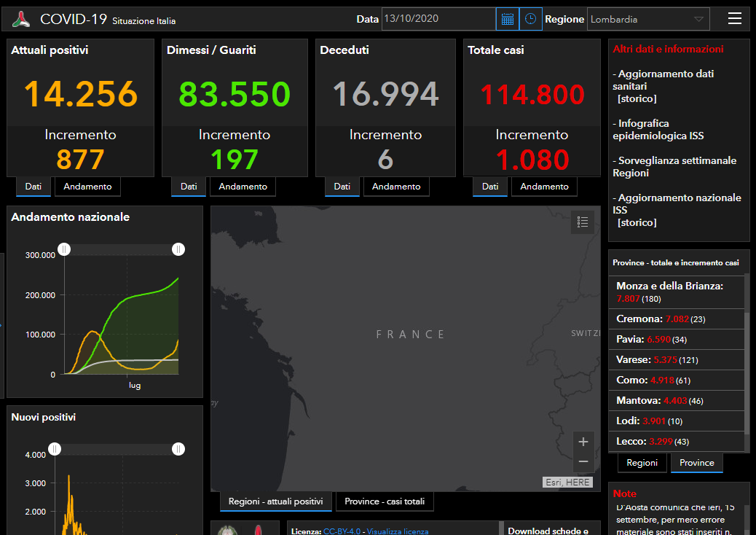Grab the left handle of Andamento nazionale slider

coord(65,249)
